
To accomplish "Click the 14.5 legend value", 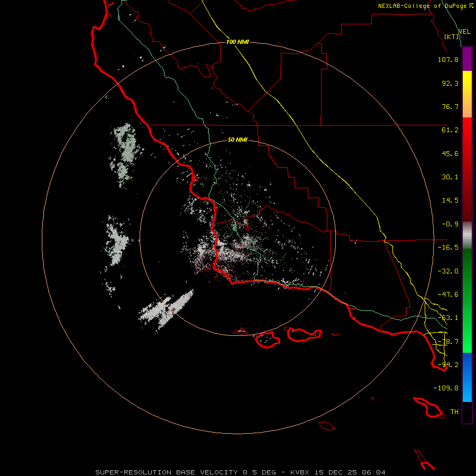I will pos(450,200).
